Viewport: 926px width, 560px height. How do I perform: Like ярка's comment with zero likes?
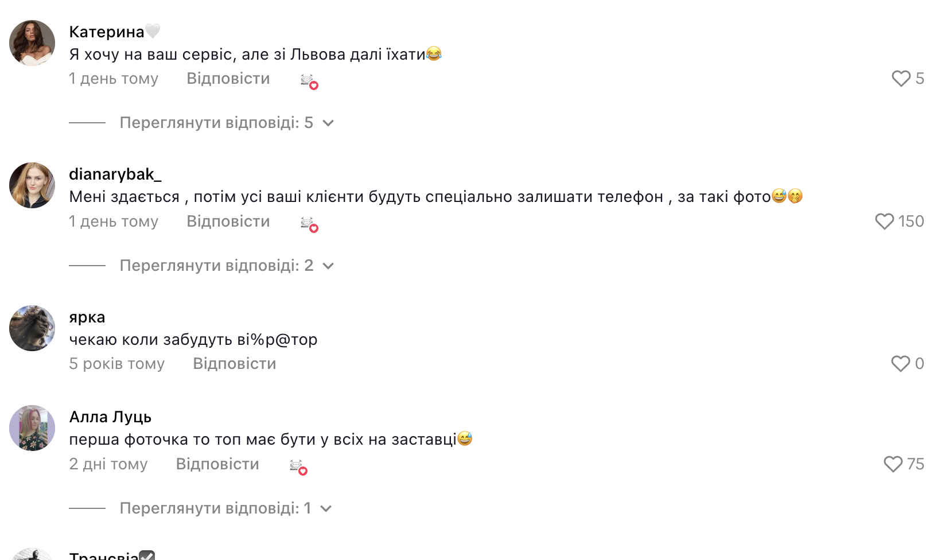coord(900,364)
